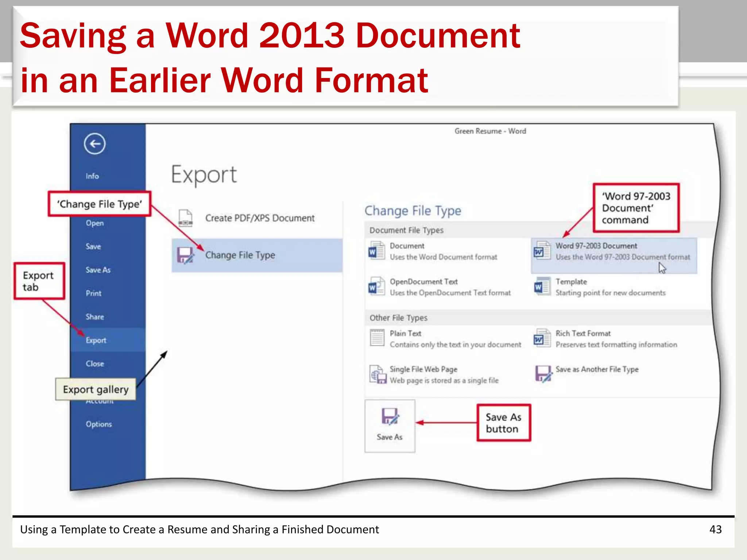The image size is (747, 560).
Task: Click the Template file icon
Action: [x=542, y=287]
